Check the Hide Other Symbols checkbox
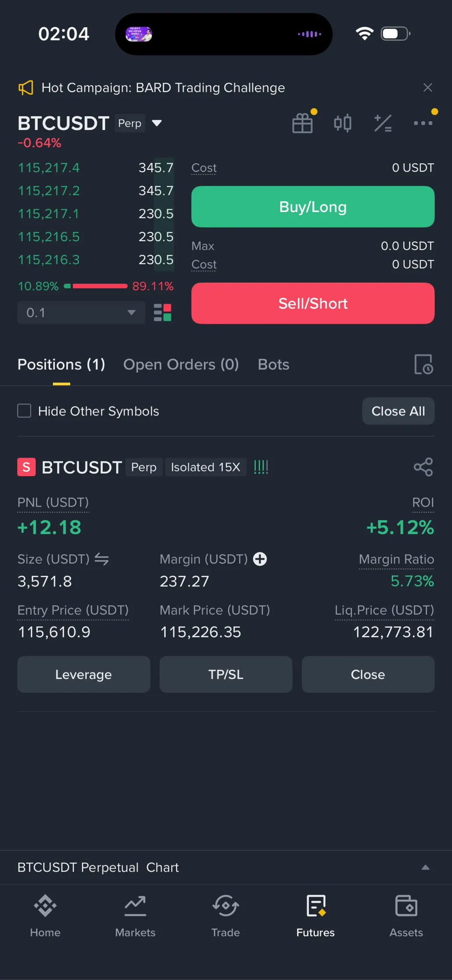The width and height of the screenshot is (452, 980). tap(24, 411)
